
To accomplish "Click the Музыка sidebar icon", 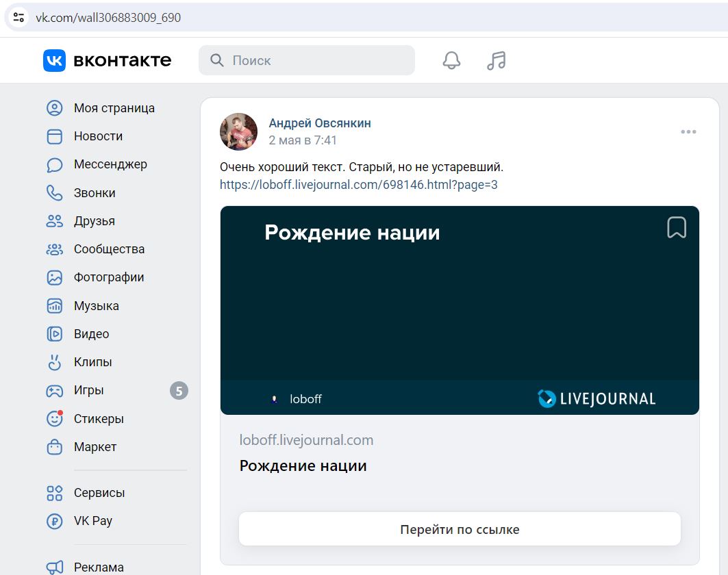I will 54,306.
